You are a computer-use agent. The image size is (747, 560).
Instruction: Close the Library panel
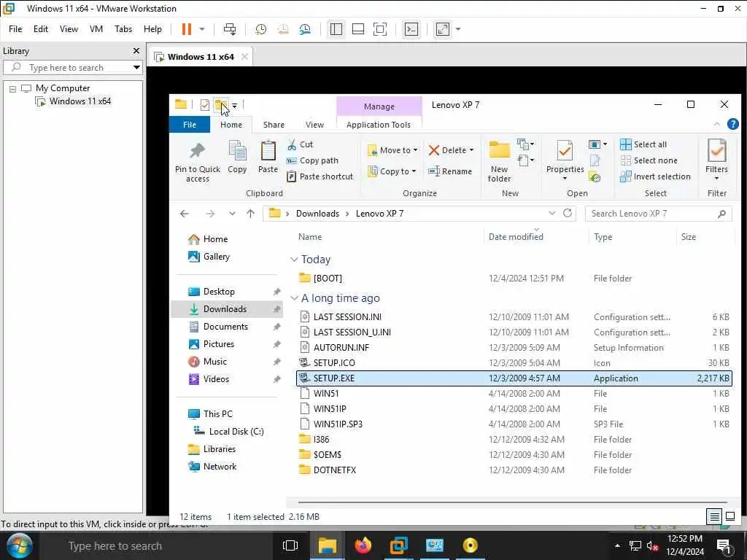[x=136, y=50]
